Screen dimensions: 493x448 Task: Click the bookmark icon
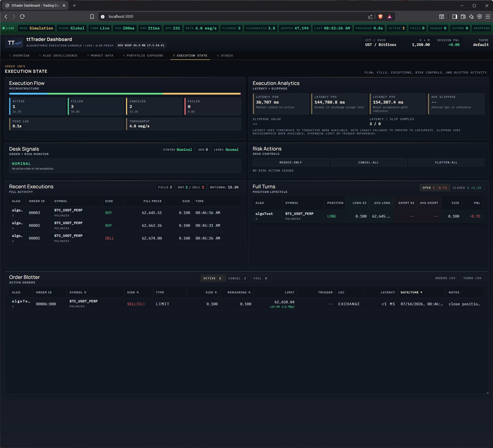[x=92, y=17]
